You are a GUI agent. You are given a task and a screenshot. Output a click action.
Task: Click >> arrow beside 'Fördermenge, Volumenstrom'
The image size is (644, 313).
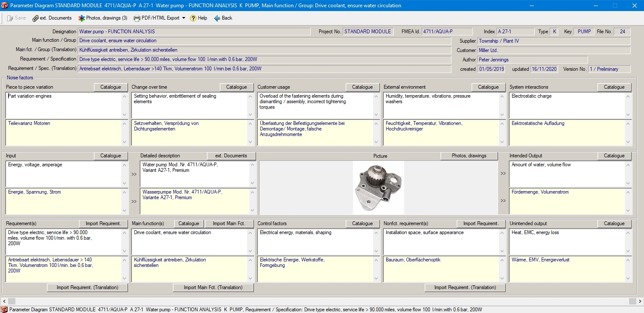(503, 201)
